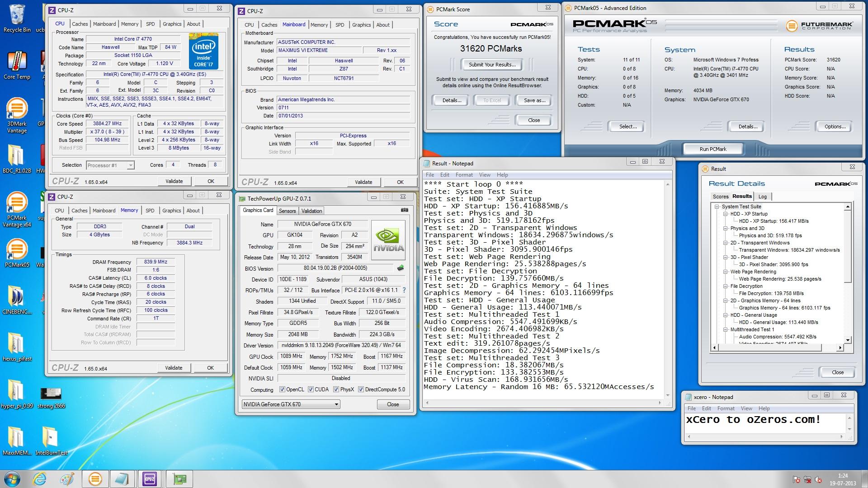
Task: Switch to the Log tab in Result Details
Action: (x=762, y=197)
